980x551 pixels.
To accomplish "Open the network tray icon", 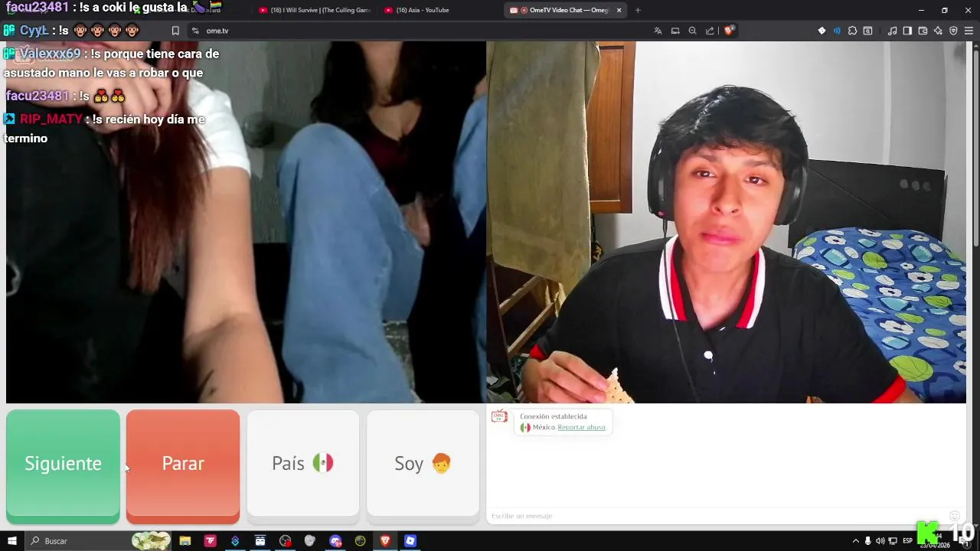I will (x=893, y=541).
